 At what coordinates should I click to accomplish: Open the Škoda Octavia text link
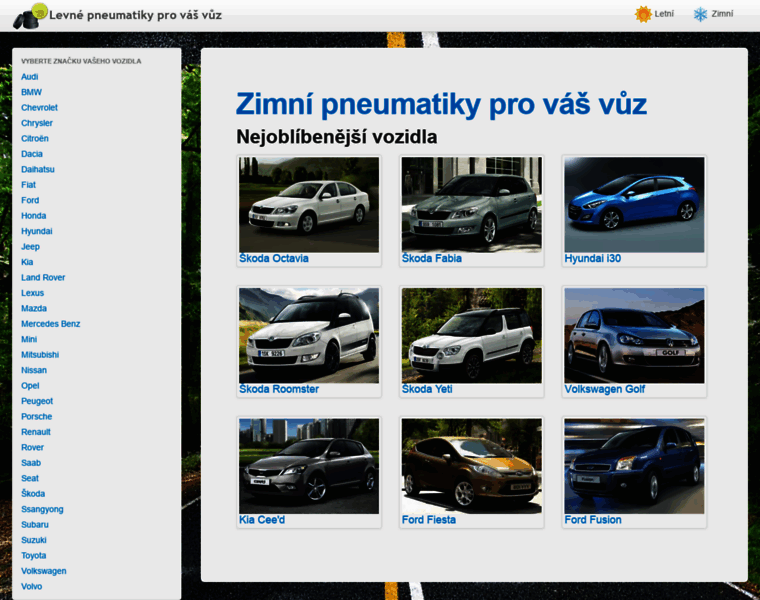(274, 258)
